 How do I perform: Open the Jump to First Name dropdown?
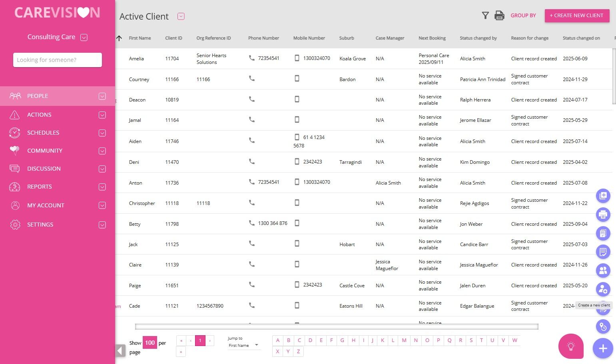point(243,345)
